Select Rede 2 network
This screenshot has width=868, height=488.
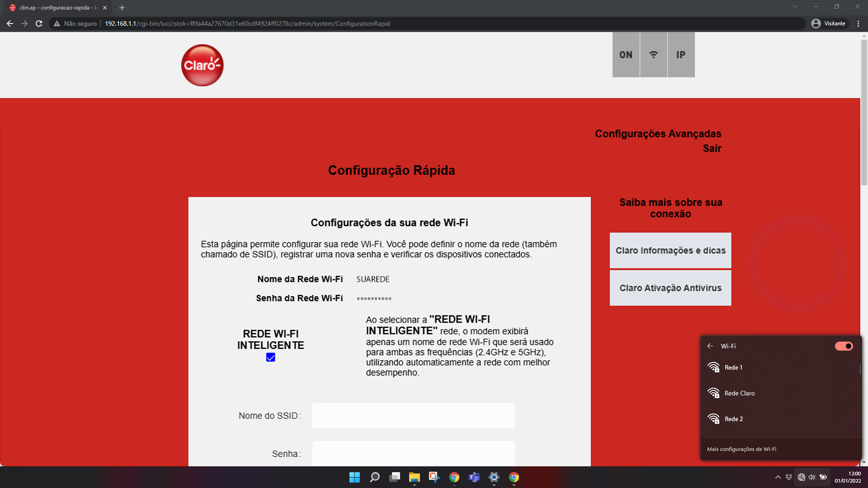click(733, 419)
